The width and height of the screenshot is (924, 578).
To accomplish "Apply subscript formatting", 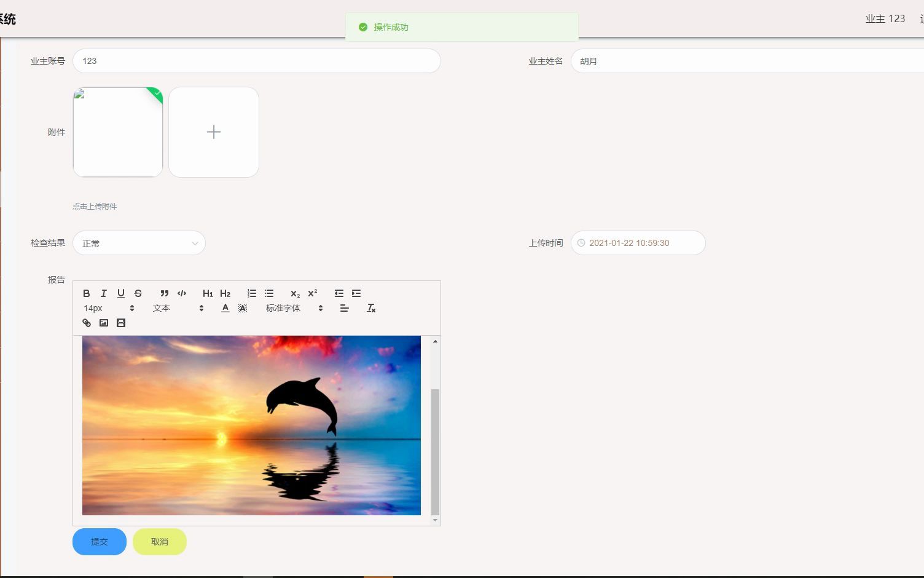I will pos(296,293).
